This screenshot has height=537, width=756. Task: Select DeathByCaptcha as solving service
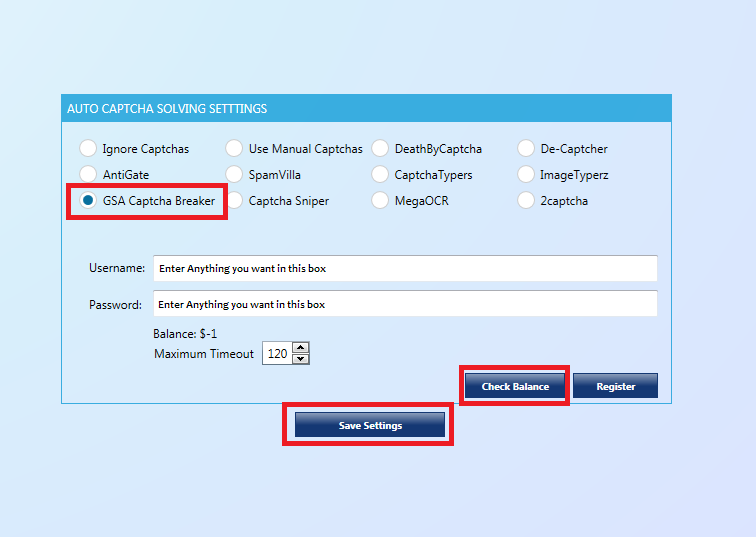[x=380, y=149]
